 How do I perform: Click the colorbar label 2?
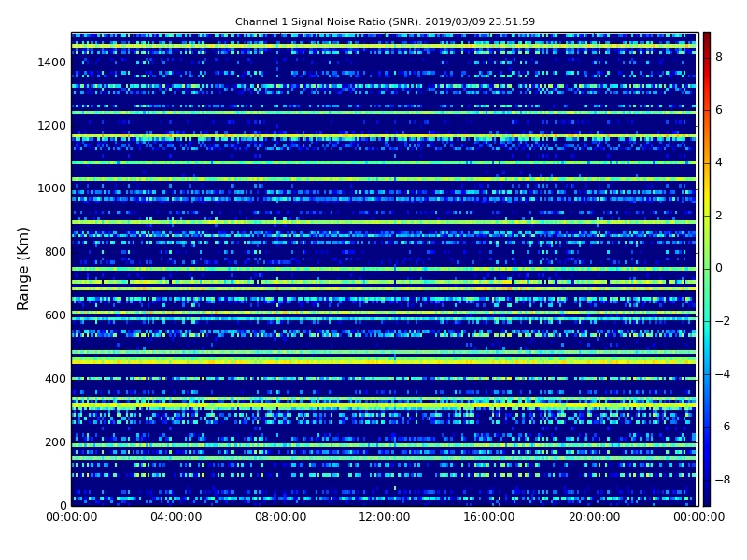719,216
